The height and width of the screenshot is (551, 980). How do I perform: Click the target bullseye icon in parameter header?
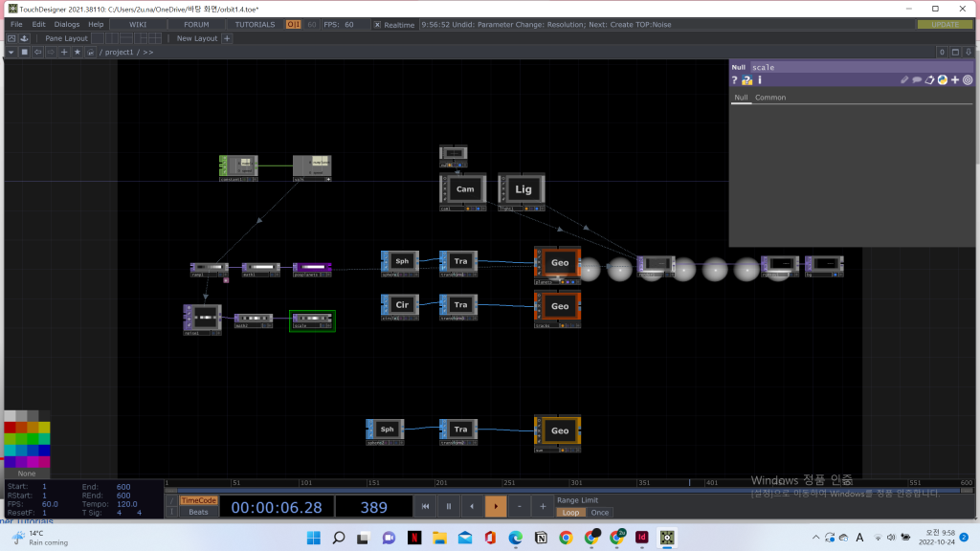click(x=968, y=80)
